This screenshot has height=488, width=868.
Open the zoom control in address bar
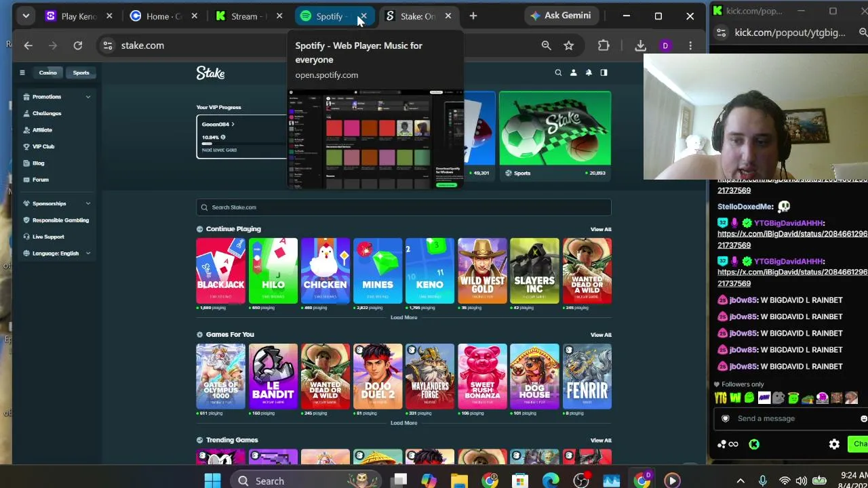point(546,45)
